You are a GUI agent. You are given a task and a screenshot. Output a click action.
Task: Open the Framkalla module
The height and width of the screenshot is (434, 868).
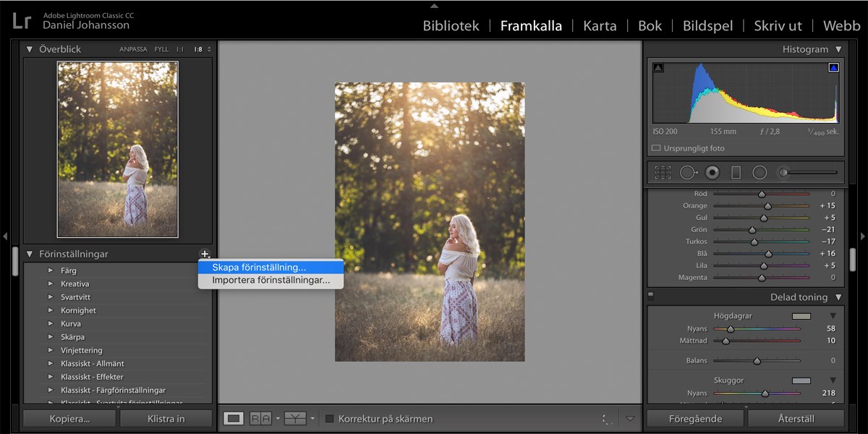[x=531, y=25]
